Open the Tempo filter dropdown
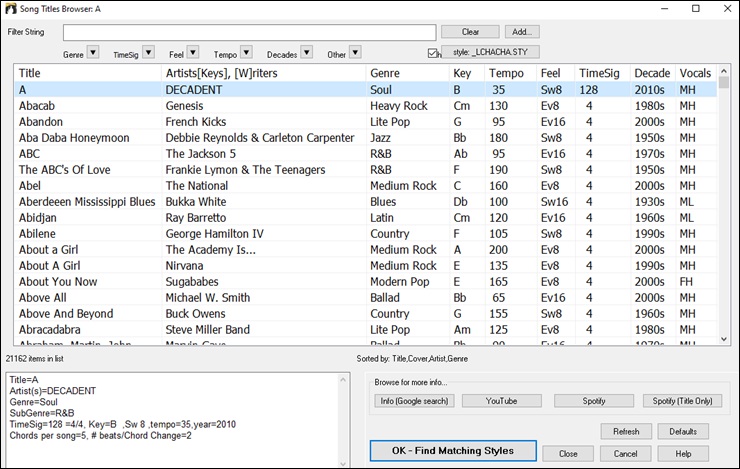 click(x=246, y=52)
